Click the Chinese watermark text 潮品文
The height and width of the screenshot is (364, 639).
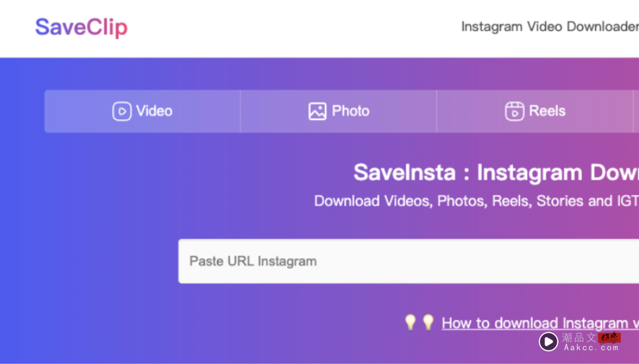coord(579,337)
